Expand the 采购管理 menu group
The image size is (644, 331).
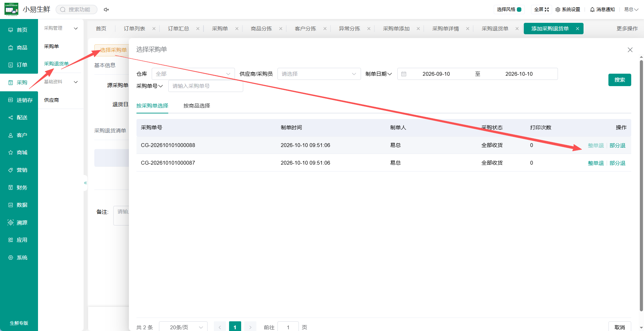61,28
